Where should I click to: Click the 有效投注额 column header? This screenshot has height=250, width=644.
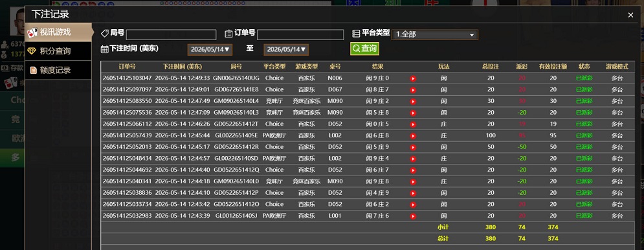coord(553,67)
